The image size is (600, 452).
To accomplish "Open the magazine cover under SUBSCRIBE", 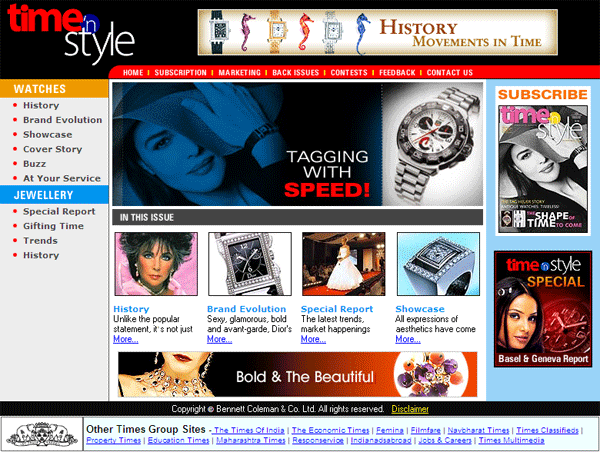I will click(x=543, y=169).
